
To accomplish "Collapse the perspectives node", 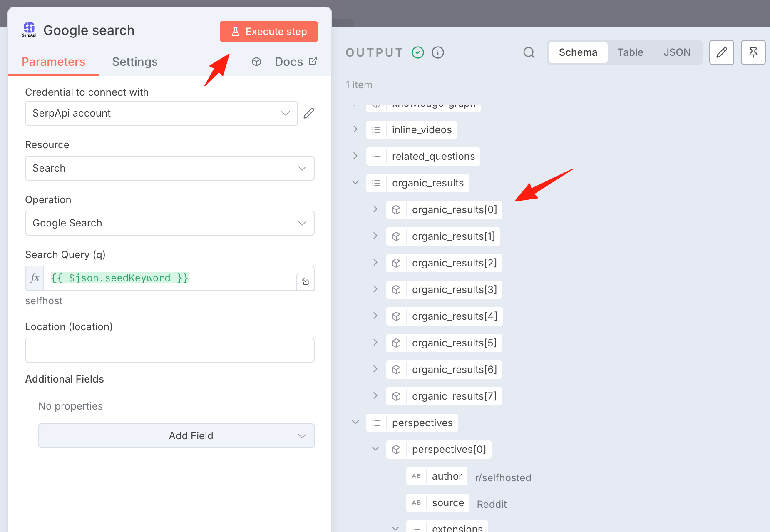I will tap(355, 423).
